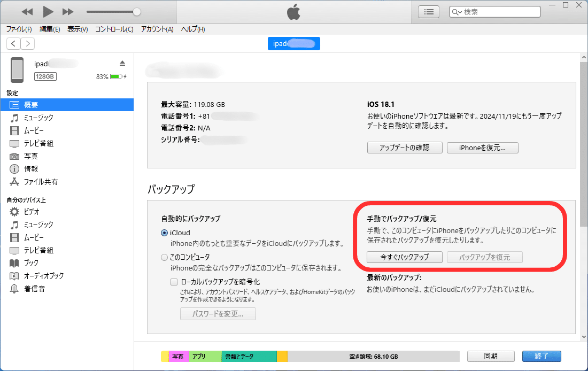The height and width of the screenshot is (371, 588).
Task: Enable ローカルバックアップを暗号化 checkbox
Action: pyautogui.click(x=174, y=282)
